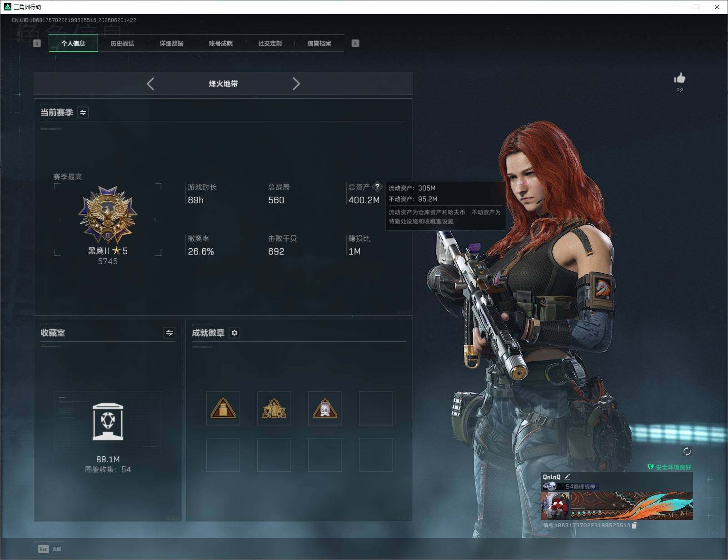This screenshot has width=728, height=560.
Task: Click the empty fourth badge slot in top row
Action: (x=376, y=408)
